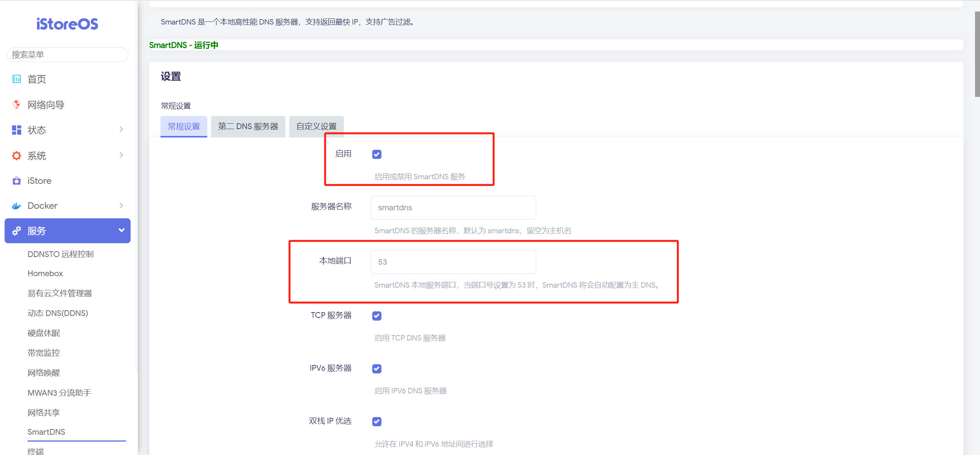Collapse the 服务 menu chevron

121,230
